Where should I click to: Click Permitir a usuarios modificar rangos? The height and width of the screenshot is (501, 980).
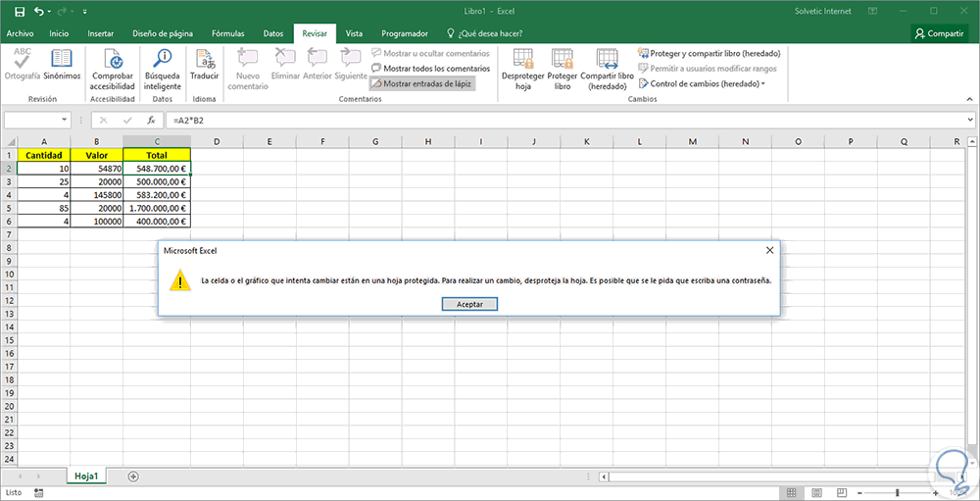708,69
